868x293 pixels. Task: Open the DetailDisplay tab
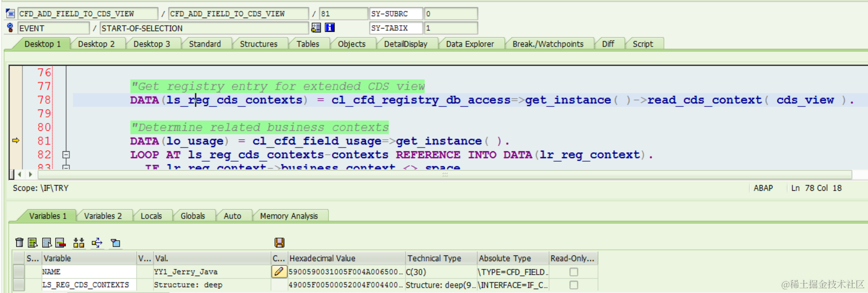[x=406, y=44]
